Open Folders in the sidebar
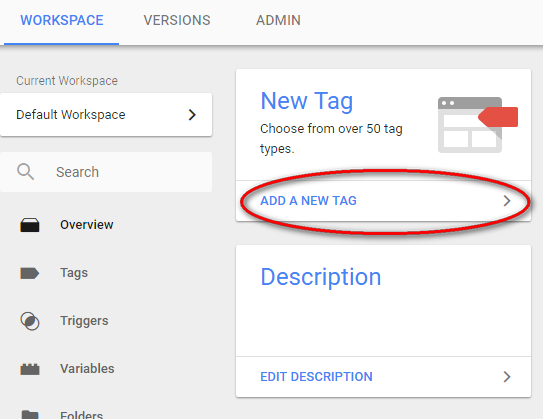This screenshot has width=543, height=419. [x=81, y=414]
